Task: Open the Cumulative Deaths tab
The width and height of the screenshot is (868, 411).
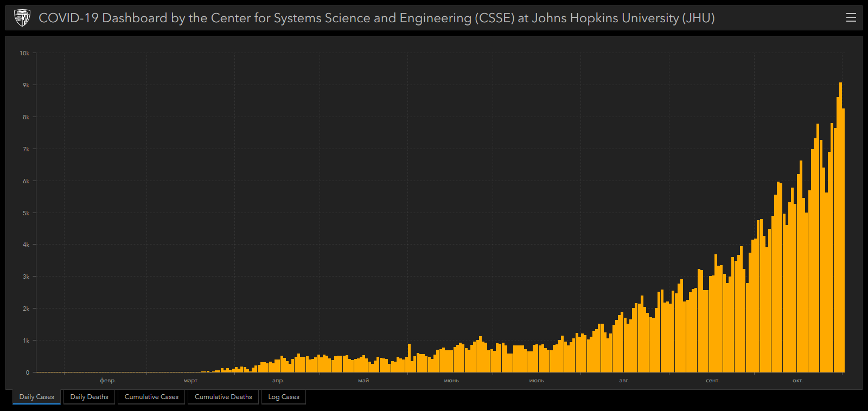Action: coord(224,397)
